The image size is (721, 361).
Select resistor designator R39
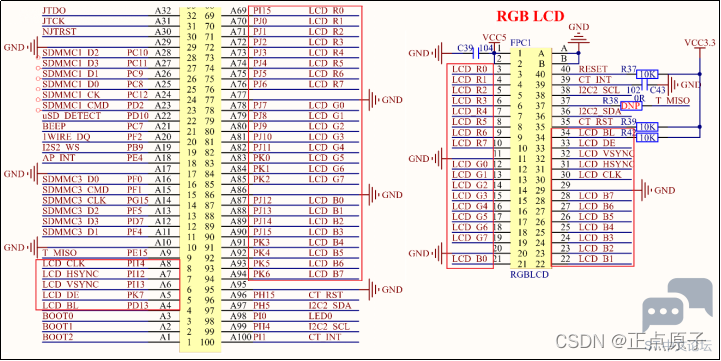[629, 121]
